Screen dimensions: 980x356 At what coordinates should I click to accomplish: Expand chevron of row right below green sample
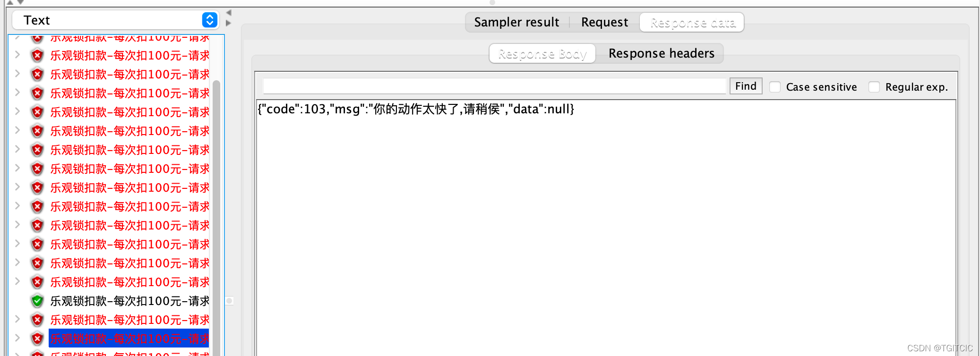[17, 319]
